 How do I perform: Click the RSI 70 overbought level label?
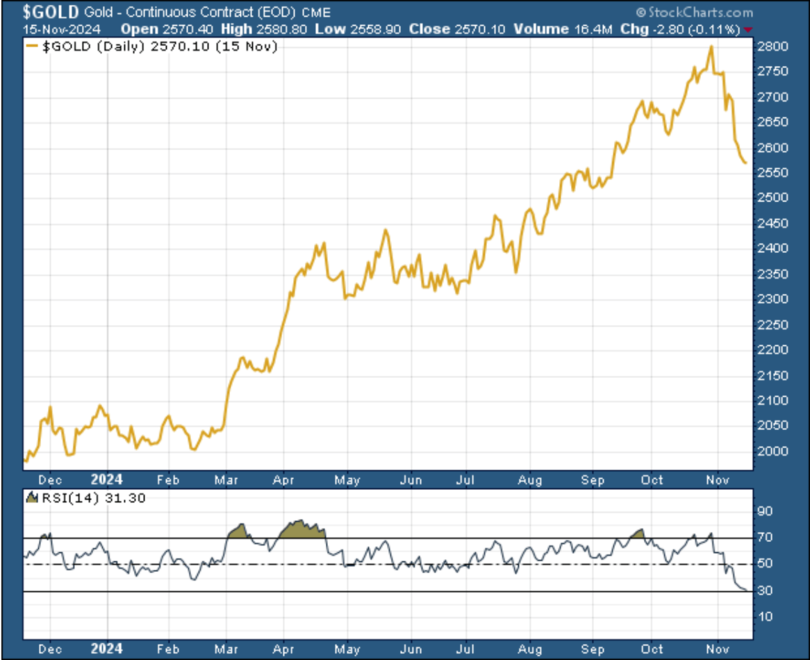point(765,538)
